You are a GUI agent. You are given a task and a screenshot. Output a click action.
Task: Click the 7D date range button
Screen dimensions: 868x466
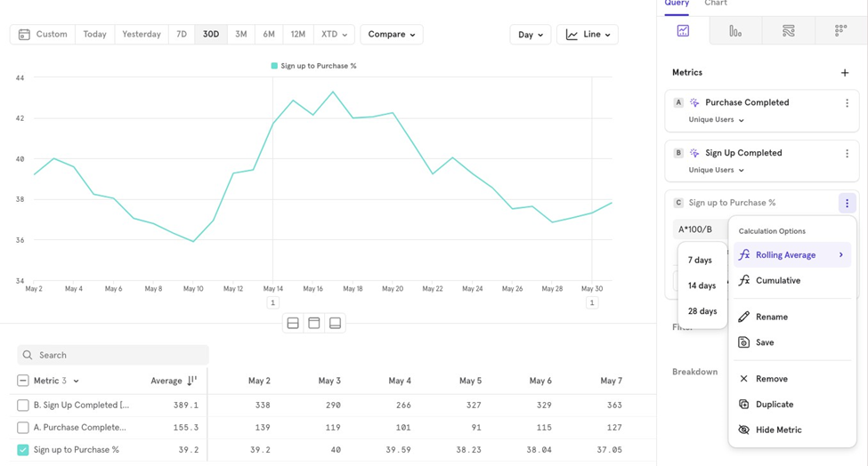[x=182, y=35]
